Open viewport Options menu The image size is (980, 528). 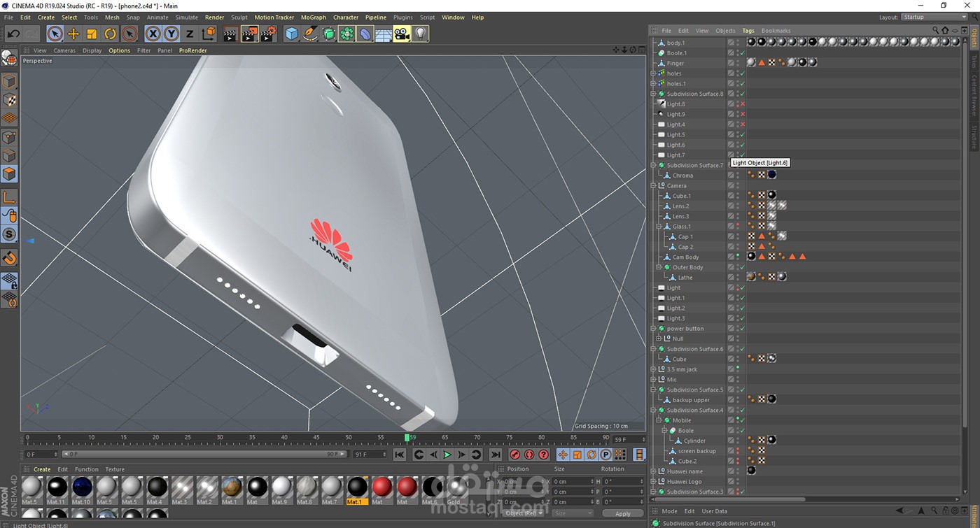[119, 50]
